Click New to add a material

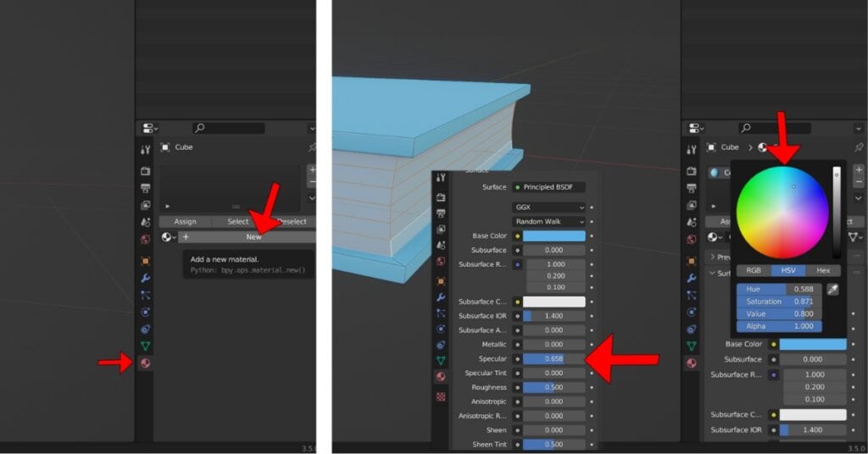253,237
